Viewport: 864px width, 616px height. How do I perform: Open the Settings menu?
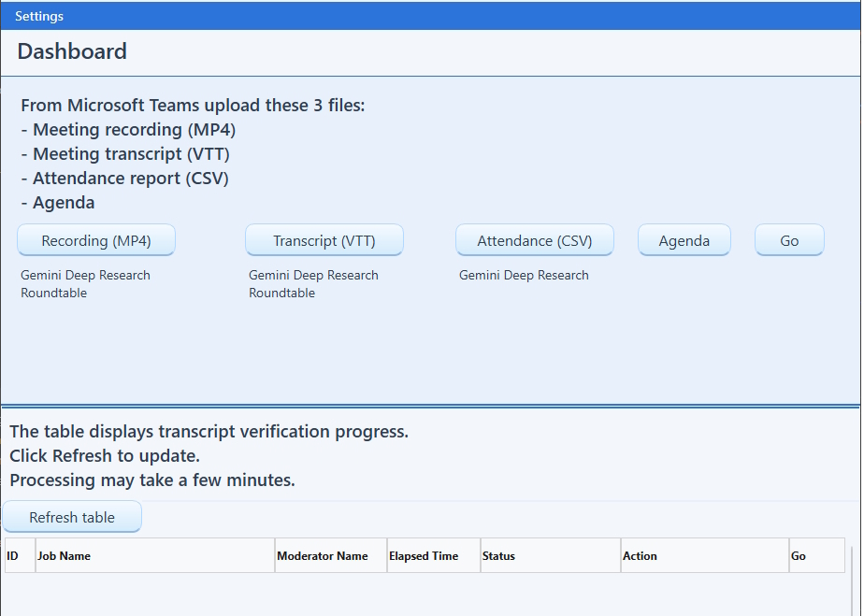coord(39,16)
